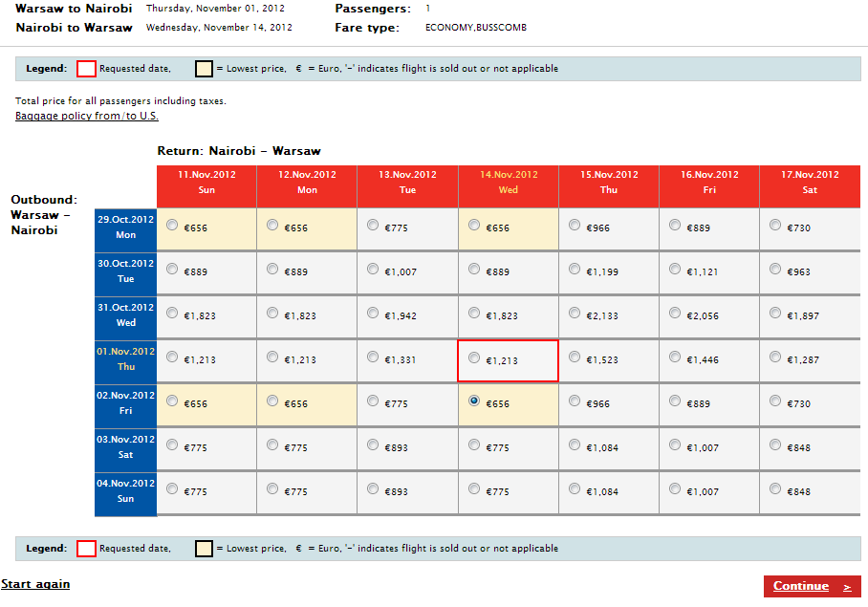The height and width of the screenshot is (607, 868).
Task: Select €656 fare: 02 Nov out, 12 Nov return
Action: click(x=272, y=401)
